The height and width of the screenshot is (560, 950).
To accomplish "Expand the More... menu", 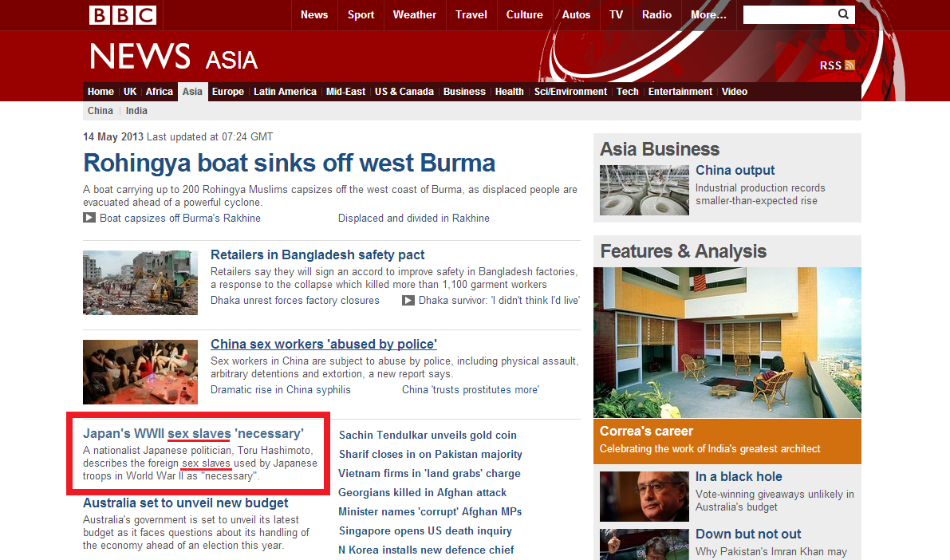I will pos(708,14).
